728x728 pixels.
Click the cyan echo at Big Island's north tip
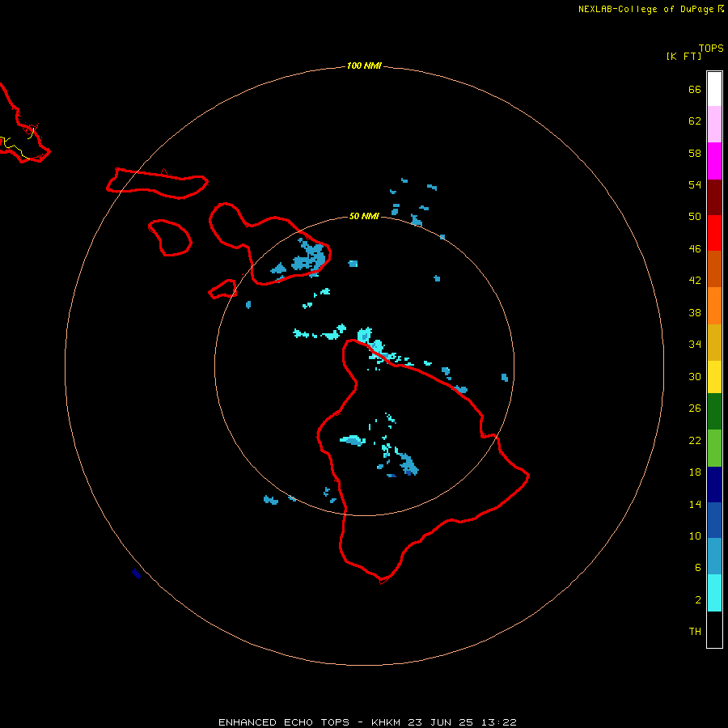click(365, 335)
